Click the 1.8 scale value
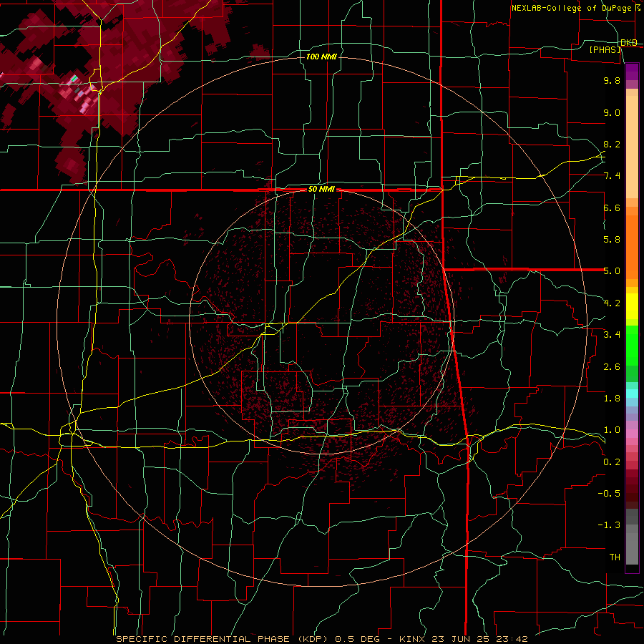Viewport: 644px width, 644px height. coord(612,399)
